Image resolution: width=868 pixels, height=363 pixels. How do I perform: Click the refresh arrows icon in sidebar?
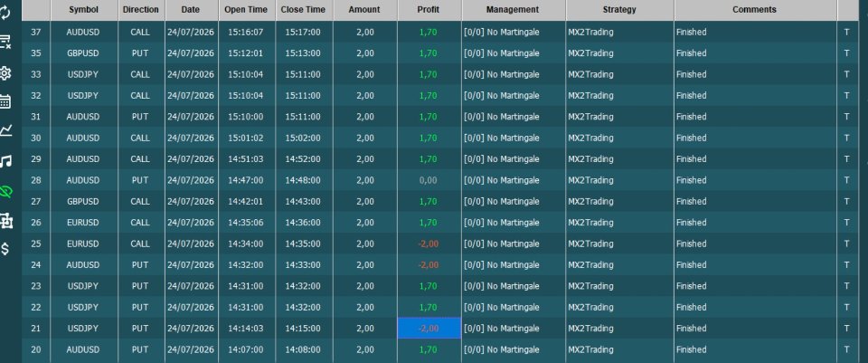pos(5,12)
